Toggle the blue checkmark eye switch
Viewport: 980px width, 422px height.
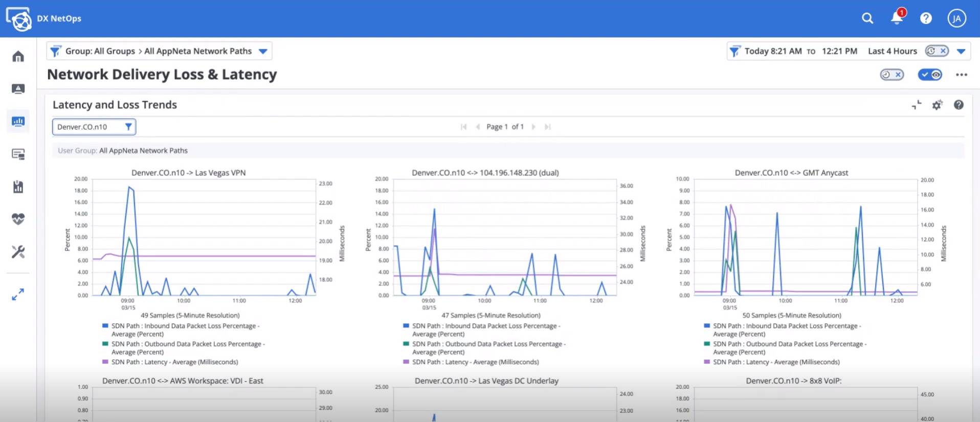pyautogui.click(x=930, y=75)
